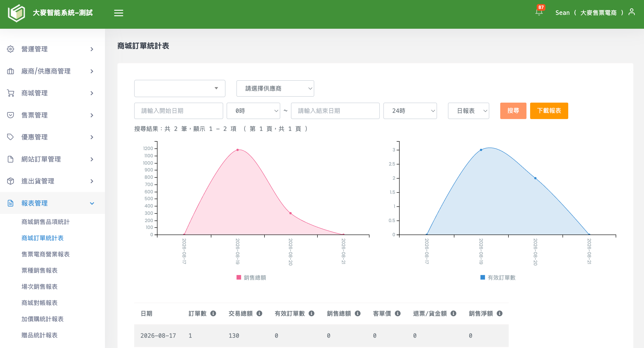Click the hamburger menu icon
The height and width of the screenshot is (348, 644).
[x=118, y=13]
